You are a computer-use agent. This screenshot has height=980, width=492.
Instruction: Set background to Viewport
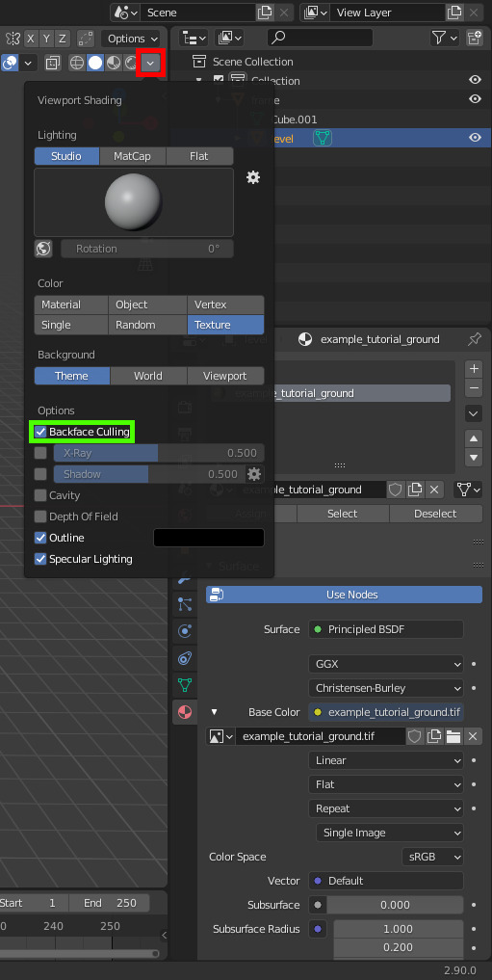click(x=225, y=376)
